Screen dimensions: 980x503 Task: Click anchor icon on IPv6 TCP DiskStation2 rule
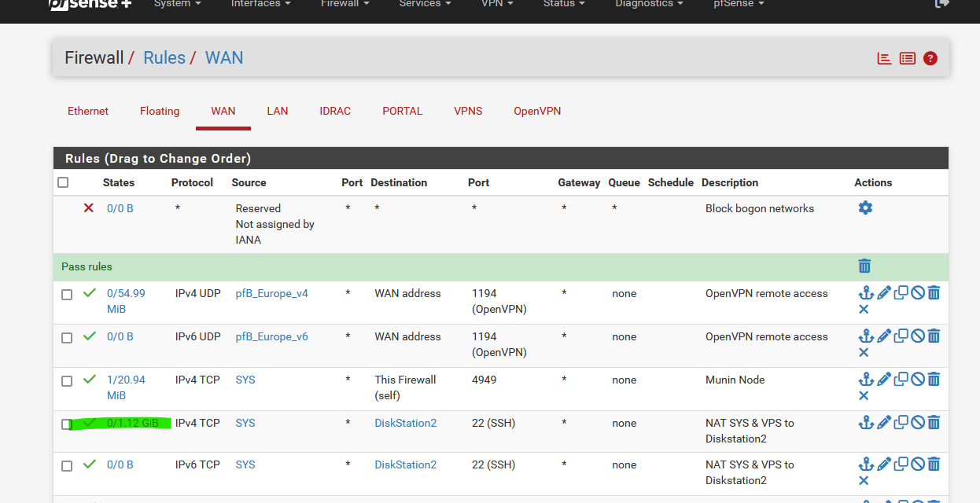865,464
